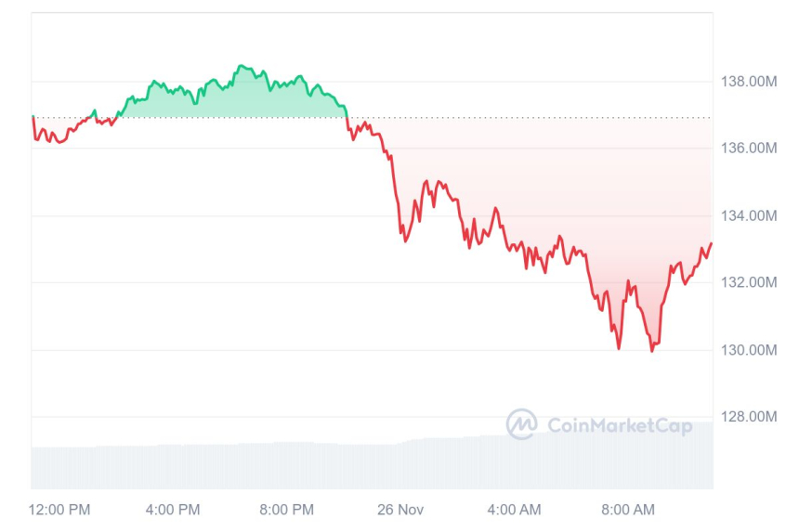The image size is (799, 532).
Task: Select the 130.00M axis label
Action: coord(749,350)
